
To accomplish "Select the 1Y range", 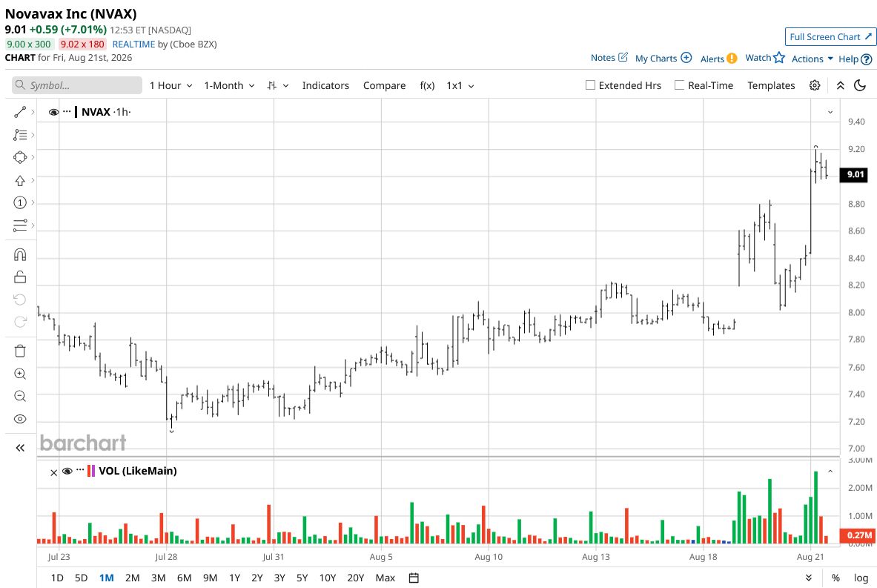I will point(234,578).
